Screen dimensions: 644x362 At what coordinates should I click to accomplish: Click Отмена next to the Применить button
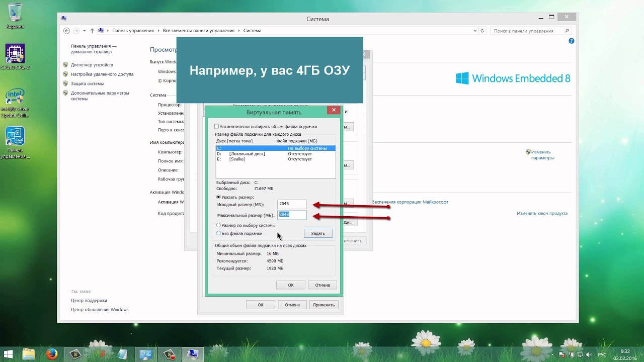(292, 305)
